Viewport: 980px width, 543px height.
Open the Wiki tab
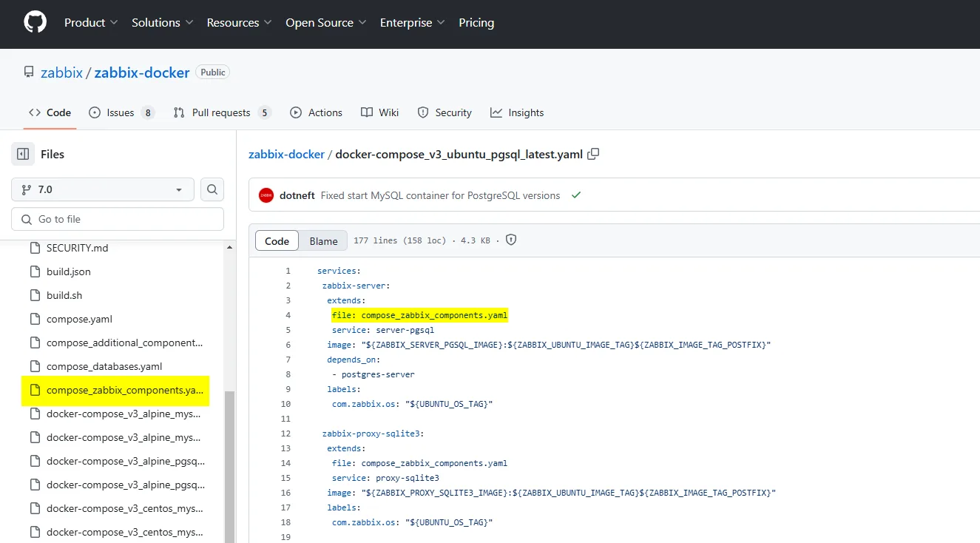tap(380, 112)
